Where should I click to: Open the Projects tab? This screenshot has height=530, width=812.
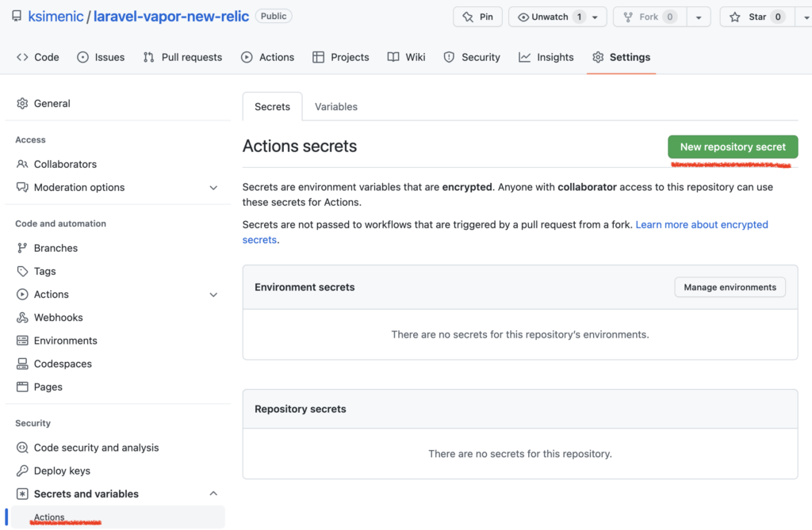tap(340, 58)
